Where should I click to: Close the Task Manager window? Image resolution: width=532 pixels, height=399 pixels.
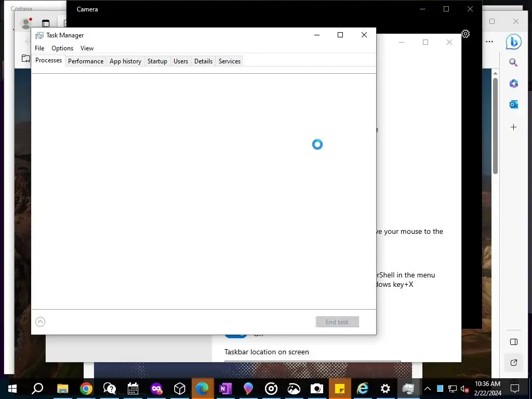(x=364, y=35)
